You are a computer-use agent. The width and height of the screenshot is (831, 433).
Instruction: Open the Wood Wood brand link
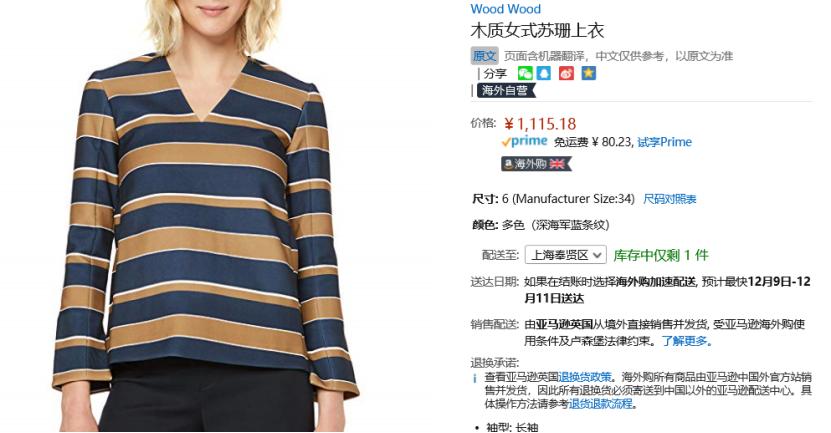click(506, 9)
